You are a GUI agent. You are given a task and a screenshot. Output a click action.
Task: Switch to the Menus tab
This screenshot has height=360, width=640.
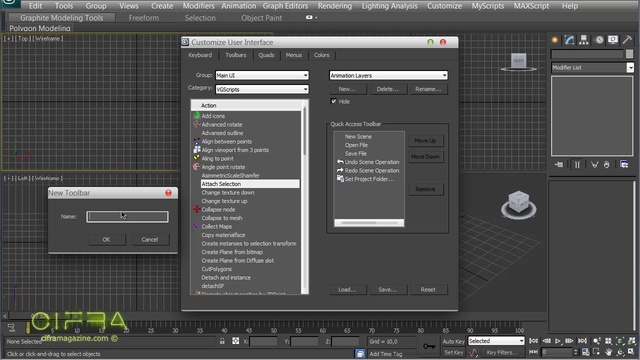[293, 55]
